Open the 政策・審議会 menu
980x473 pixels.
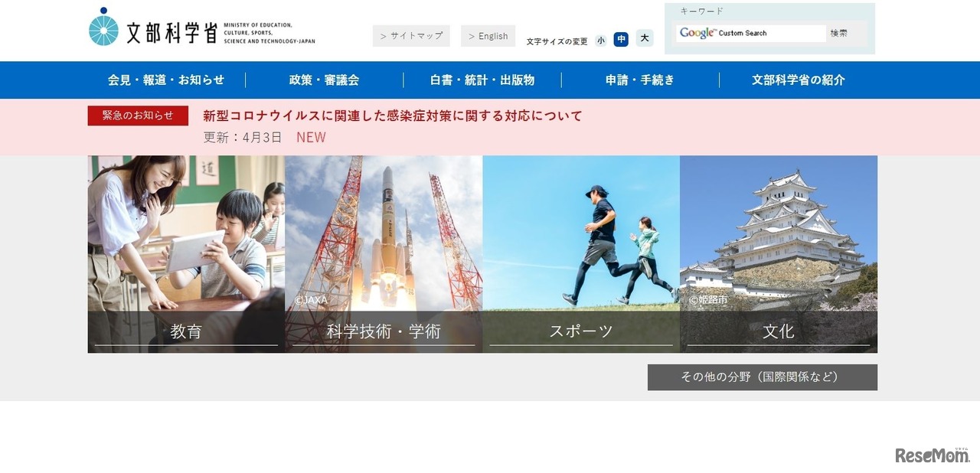tap(323, 80)
